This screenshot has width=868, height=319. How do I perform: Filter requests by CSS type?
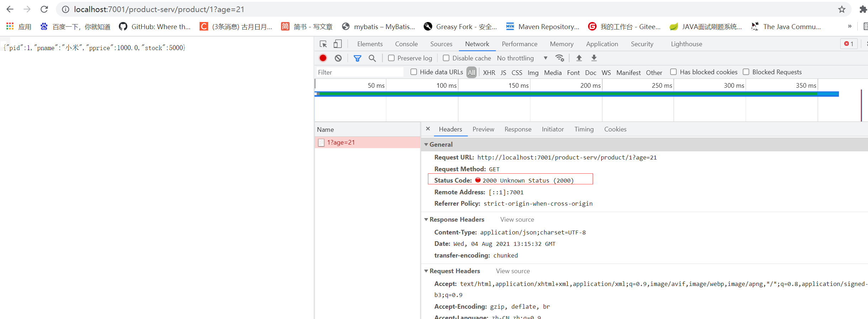(517, 72)
